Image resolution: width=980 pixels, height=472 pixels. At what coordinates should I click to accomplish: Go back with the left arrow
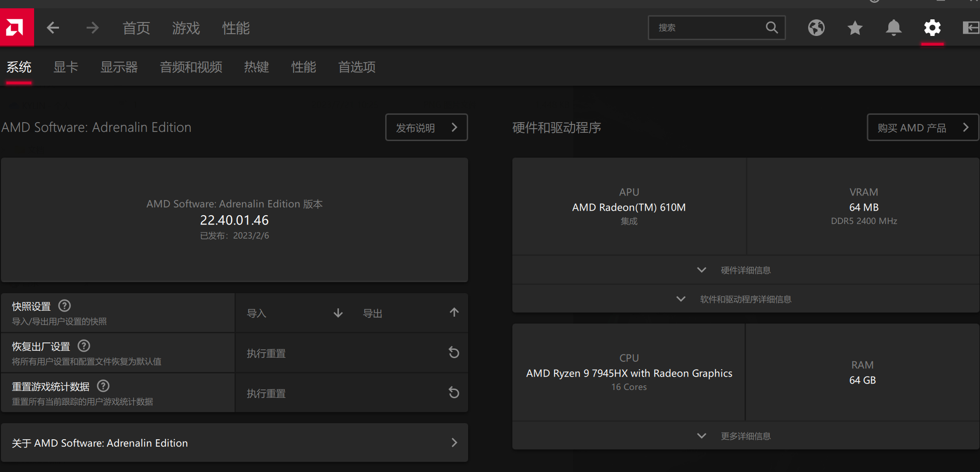click(x=53, y=28)
